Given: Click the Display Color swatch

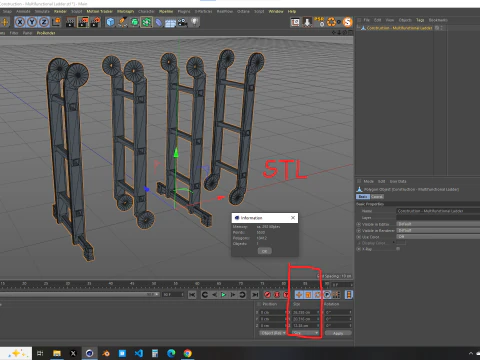Looking at the screenshot, I should click(x=401, y=243).
